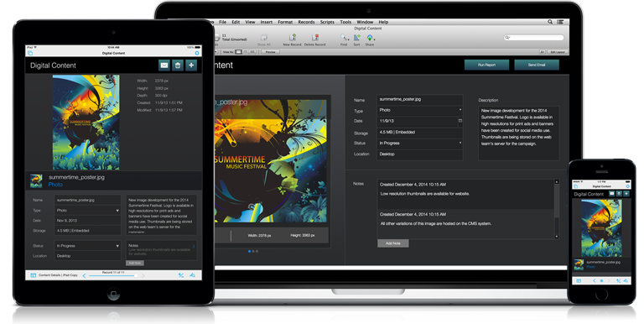Click the Run Report button
The height and width of the screenshot is (324, 644).
coord(486,65)
